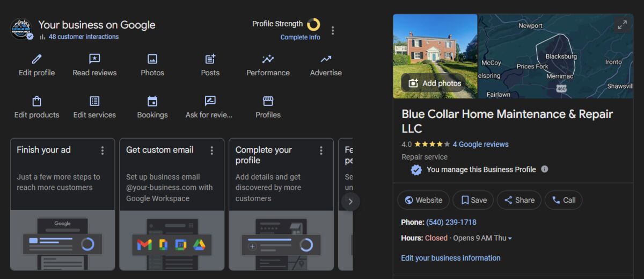This screenshot has width=644, height=279.
Task: Open Edit services list icon
Action: tap(94, 101)
